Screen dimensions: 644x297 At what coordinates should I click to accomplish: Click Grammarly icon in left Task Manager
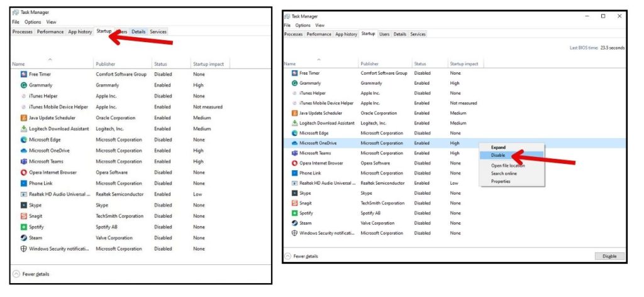click(24, 85)
